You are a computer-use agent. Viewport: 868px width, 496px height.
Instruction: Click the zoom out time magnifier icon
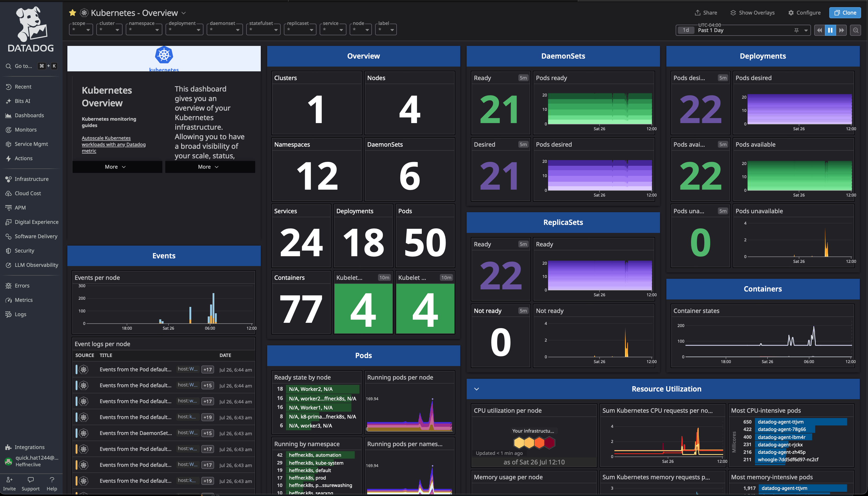(855, 30)
